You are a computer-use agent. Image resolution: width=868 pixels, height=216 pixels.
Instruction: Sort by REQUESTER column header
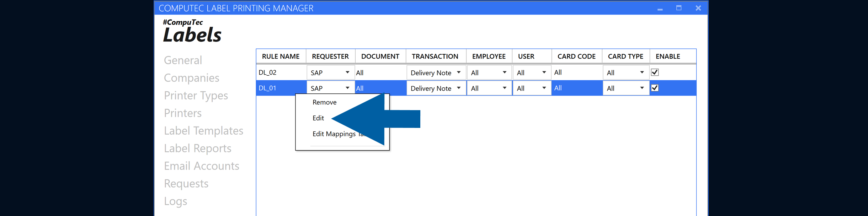[330, 56]
